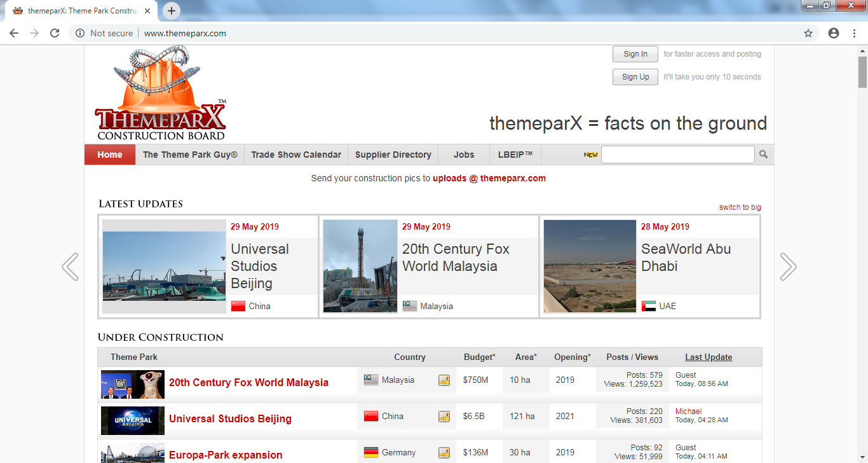The width and height of the screenshot is (868, 463).
Task: Click map icon in Germany row
Action: [x=444, y=453]
